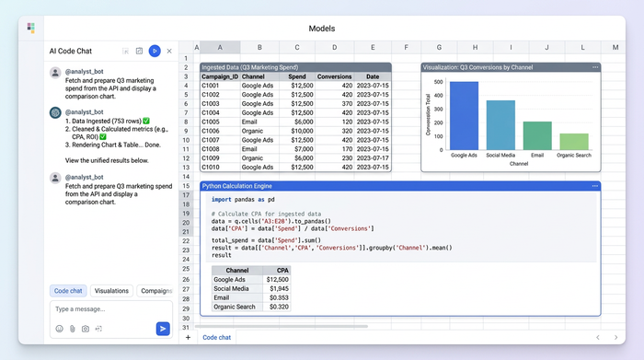Click cell C1005
The width and height of the screenshot is (644, 360).
220,122
